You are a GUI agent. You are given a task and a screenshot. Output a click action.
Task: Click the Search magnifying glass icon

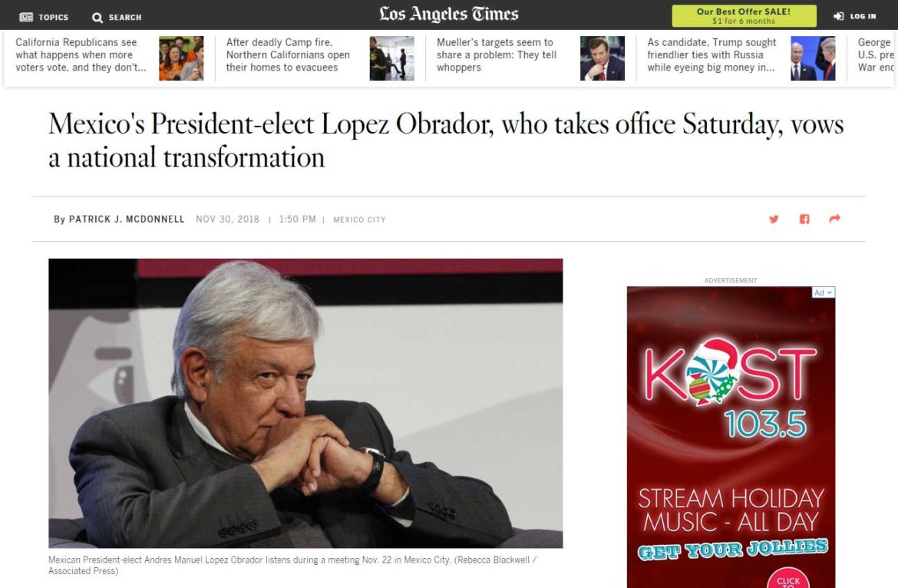coord(97,18)
